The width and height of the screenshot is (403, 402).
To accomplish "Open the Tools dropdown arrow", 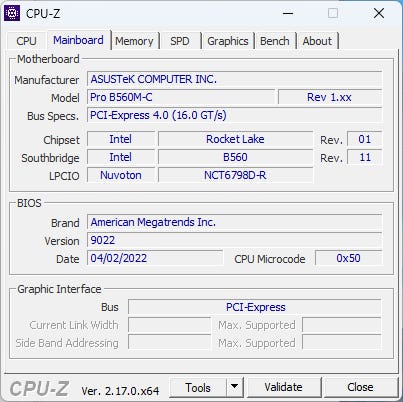I will (x=235, y=387).
